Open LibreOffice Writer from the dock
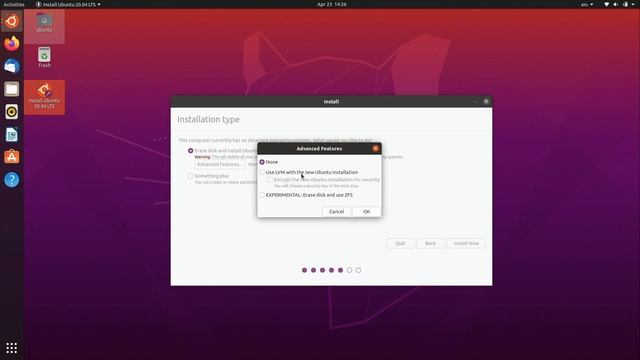 11,134
